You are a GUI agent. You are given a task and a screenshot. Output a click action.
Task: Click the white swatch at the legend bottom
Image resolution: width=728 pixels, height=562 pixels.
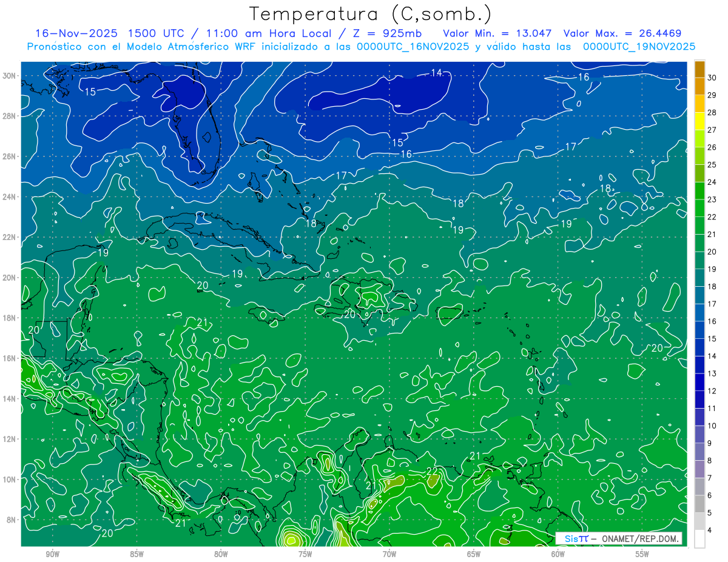click(x=699, y=538)
